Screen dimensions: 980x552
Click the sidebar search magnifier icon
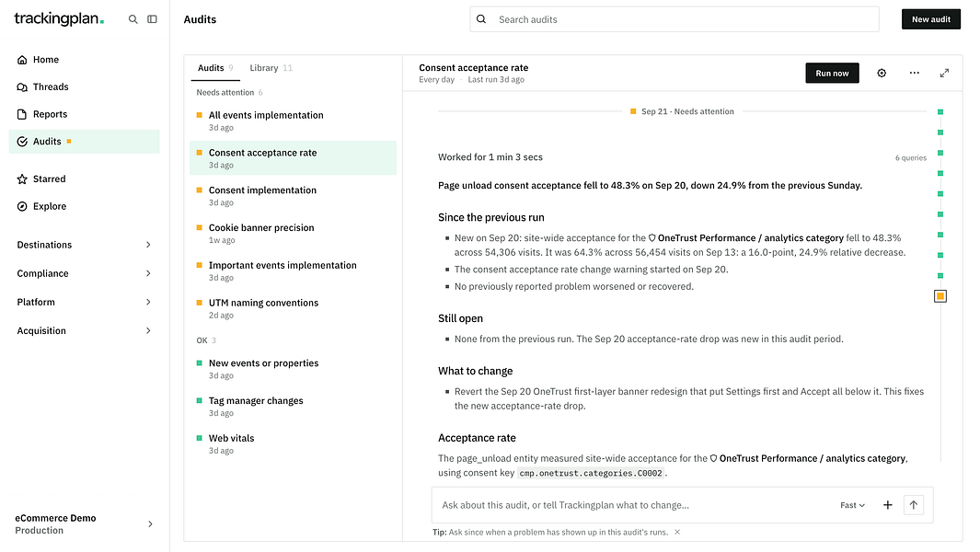coord(133,19)
